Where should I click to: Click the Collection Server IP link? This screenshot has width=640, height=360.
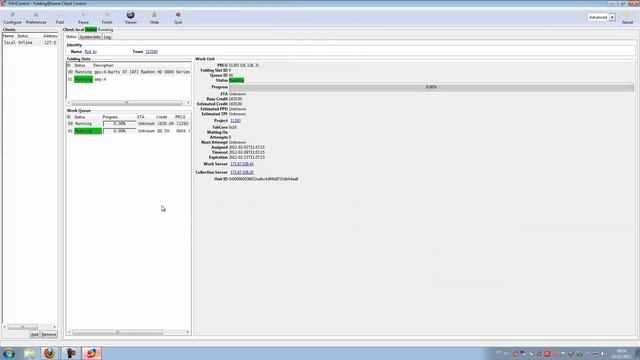[242, 172]
